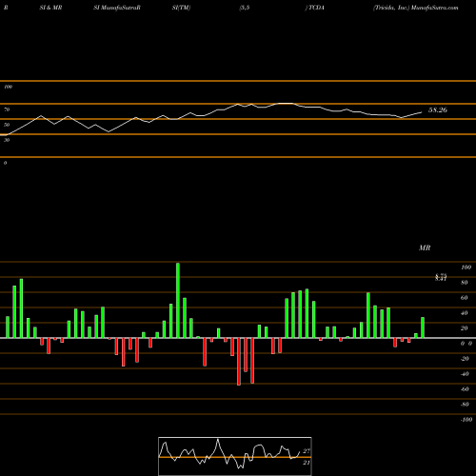Click the 'SI & MR' header text
Viewport: 476px width, 476px height.
[x=50, y=8]
